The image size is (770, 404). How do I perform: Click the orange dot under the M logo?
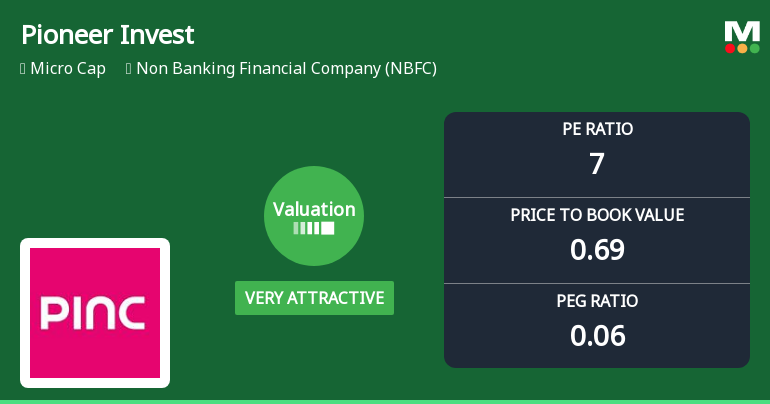pyautogui.click(x=742, y=48)
